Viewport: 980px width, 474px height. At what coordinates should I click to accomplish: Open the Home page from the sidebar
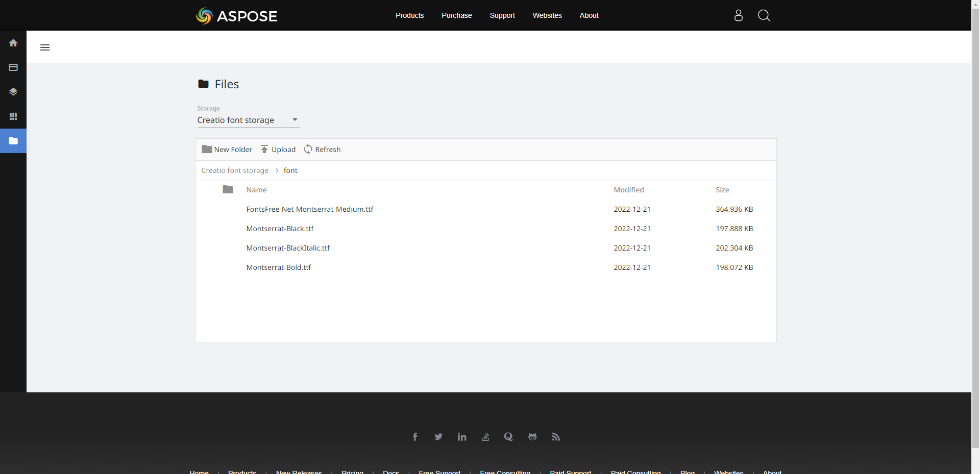coord(13,43)
